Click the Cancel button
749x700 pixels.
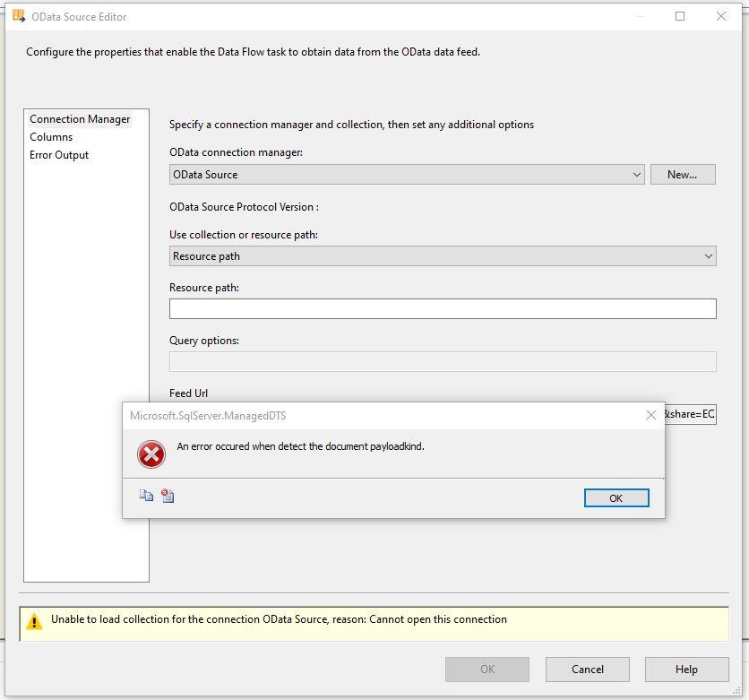tap(587, 669)
